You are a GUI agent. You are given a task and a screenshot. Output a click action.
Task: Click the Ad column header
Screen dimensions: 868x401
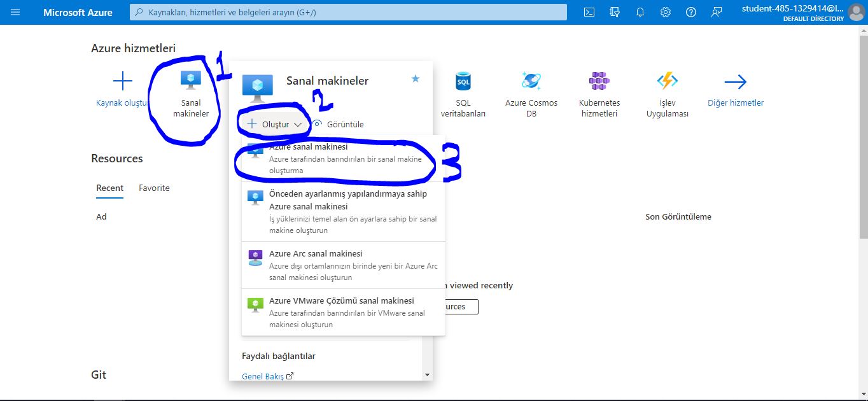point(101,216)
